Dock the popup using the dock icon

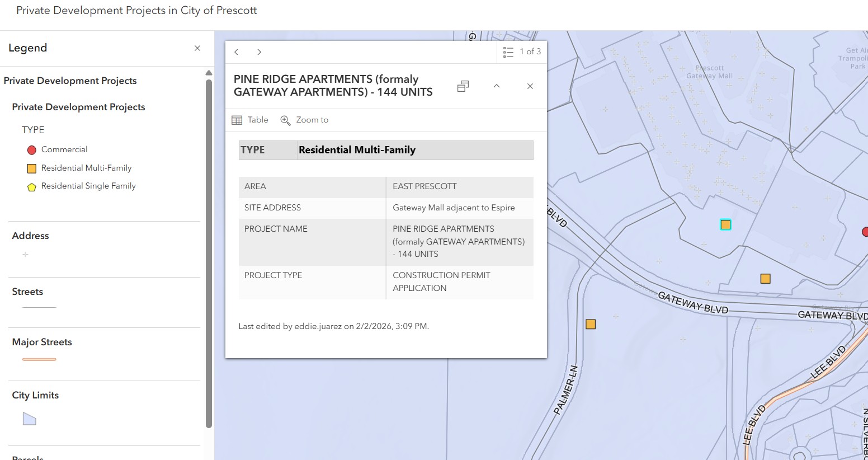pos(463,86)
